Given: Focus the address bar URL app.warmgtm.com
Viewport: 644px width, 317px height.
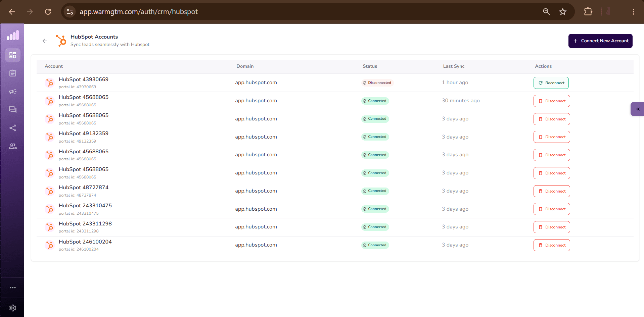Looking at the screenshot, I should click(x=139, y=12).
